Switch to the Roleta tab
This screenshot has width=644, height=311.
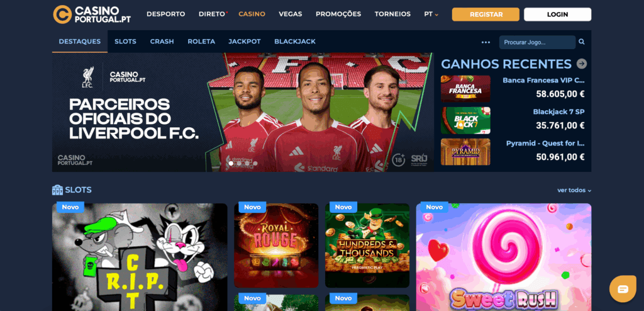201,42
